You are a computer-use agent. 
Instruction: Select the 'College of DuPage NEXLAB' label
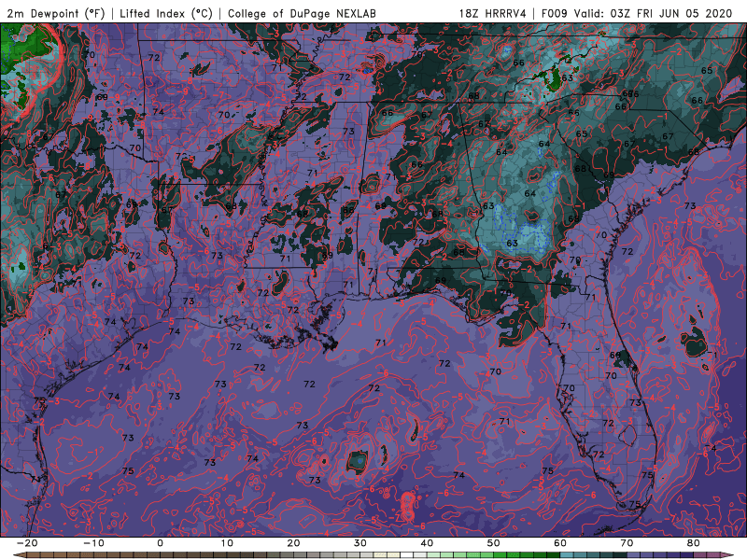point(302,14)
